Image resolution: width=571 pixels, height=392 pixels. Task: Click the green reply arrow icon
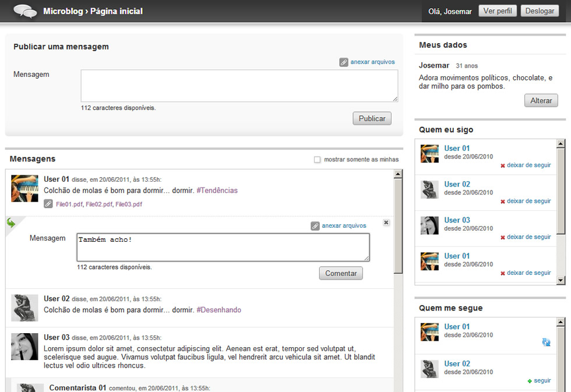pyautogui.click(x=11, y=223)
